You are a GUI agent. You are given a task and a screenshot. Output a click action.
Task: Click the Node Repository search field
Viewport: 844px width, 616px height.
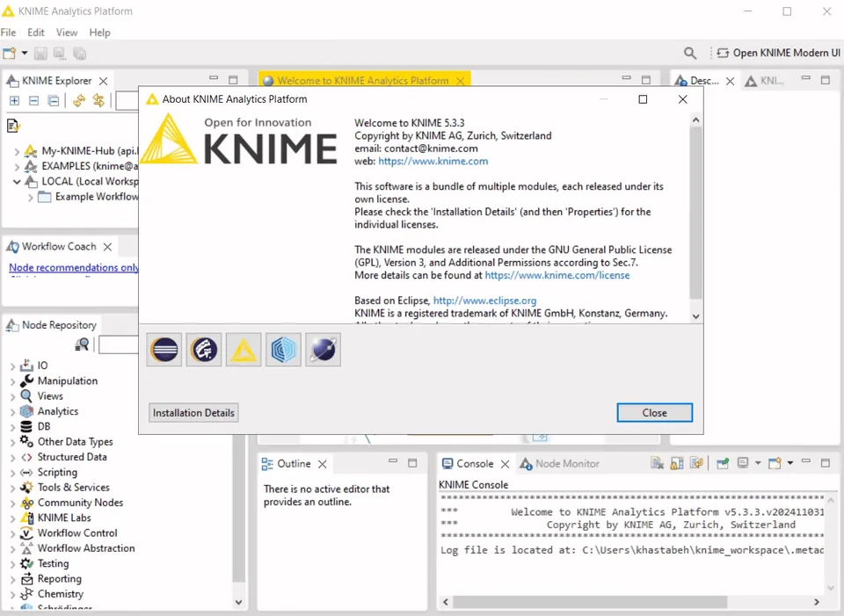[x=119, y=344]
